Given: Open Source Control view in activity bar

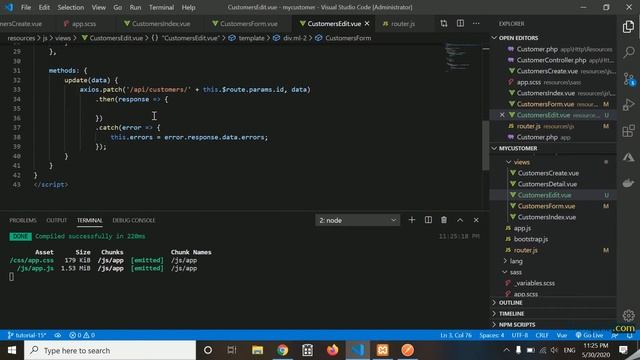Looking at the screenshot, I should pyautogui.click(x=629, y=79).
